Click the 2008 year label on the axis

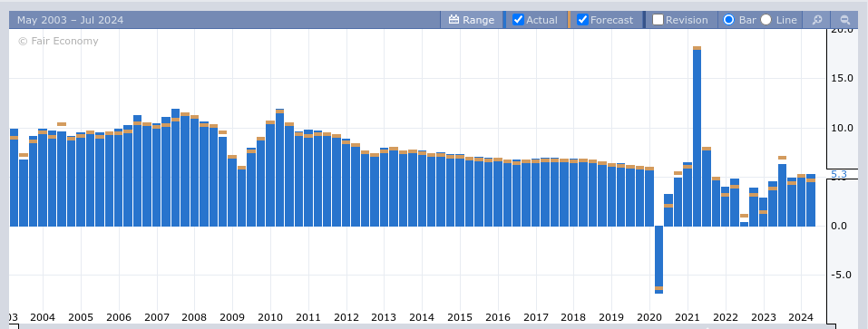click(194, 317)
